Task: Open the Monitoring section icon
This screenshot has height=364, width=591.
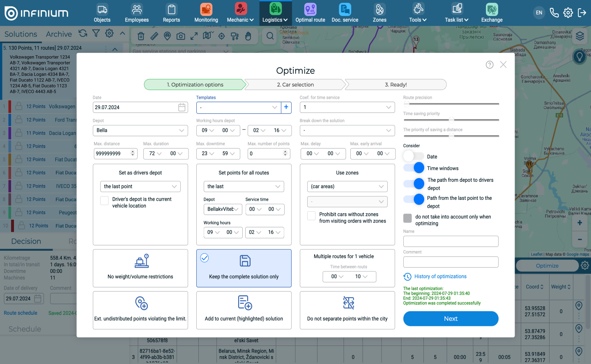Action: coord(206,13)
